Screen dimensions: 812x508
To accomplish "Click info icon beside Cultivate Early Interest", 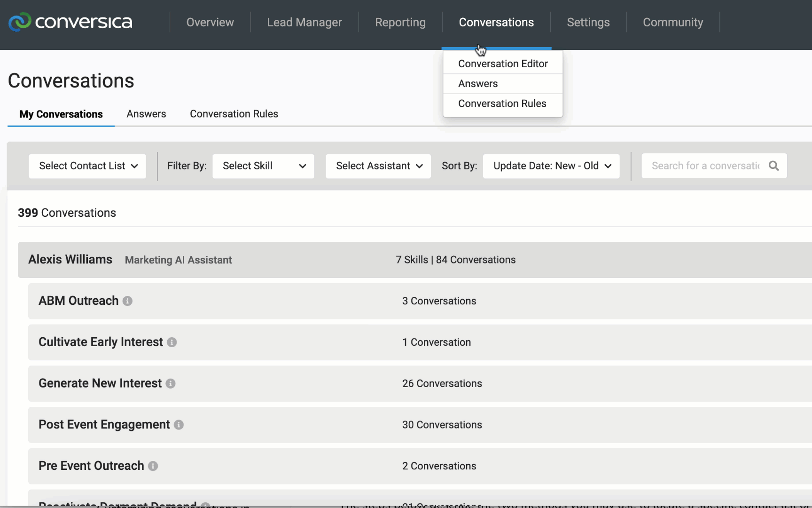I will pos(172,342).
